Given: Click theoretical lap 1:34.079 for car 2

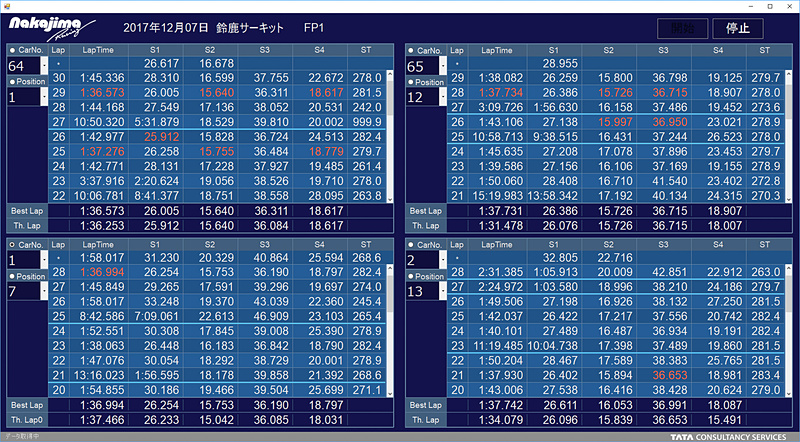Looking at the screenshot, I should pos(502,420).
